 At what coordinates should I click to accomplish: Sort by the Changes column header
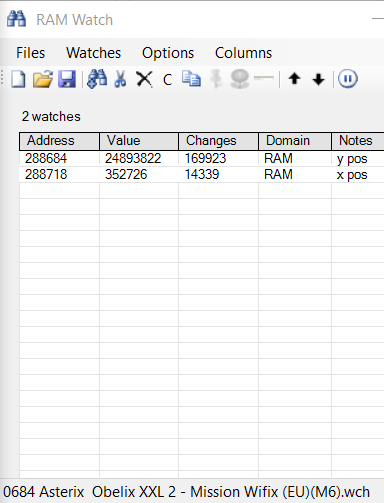(218, 141)
